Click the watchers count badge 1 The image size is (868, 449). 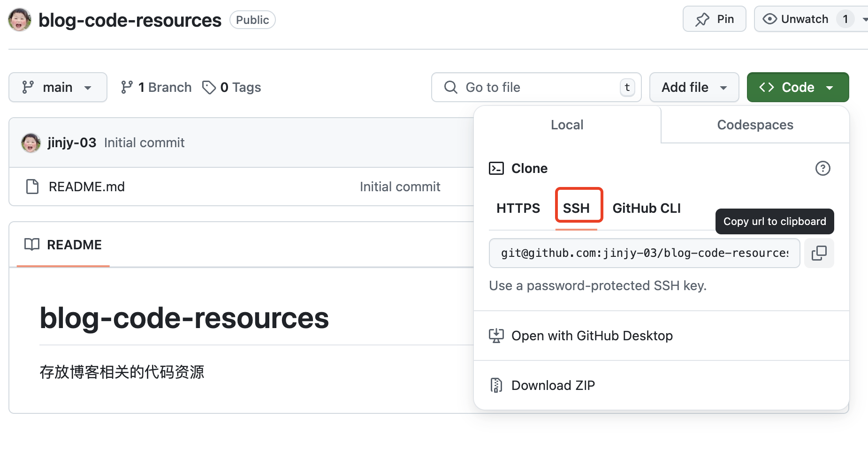pyautogui.click(x=845, y=19)
